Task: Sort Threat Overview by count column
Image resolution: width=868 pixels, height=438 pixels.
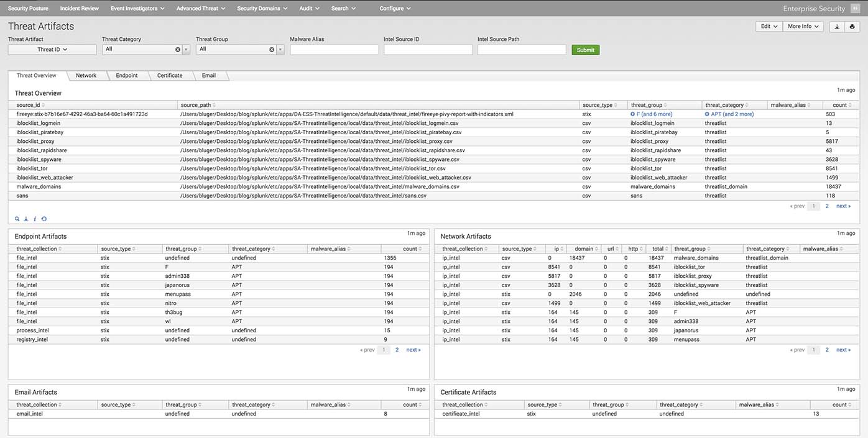Action: click(x=841, y=105)
